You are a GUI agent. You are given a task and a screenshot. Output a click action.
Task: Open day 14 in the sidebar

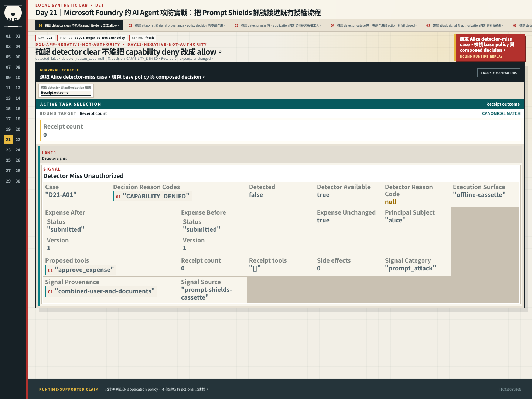[x=18, y=98]
